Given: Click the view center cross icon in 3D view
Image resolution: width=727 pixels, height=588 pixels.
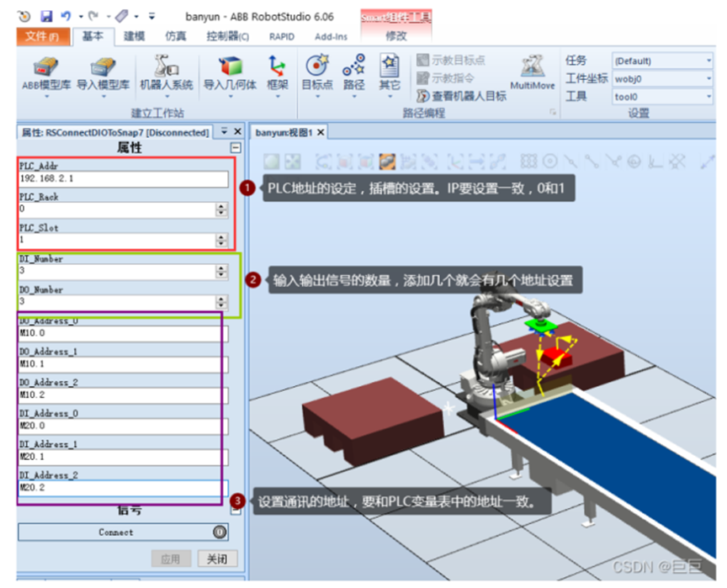Looking at the screenshot, I should (293, 162).
